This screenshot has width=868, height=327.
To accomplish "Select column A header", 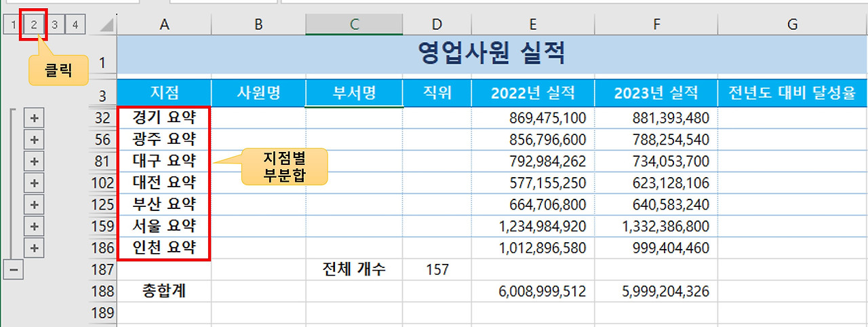I will [x=164, y=25].
